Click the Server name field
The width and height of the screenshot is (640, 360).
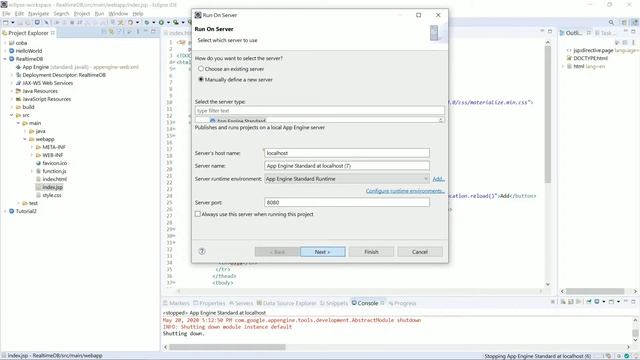tap(347, 166)
